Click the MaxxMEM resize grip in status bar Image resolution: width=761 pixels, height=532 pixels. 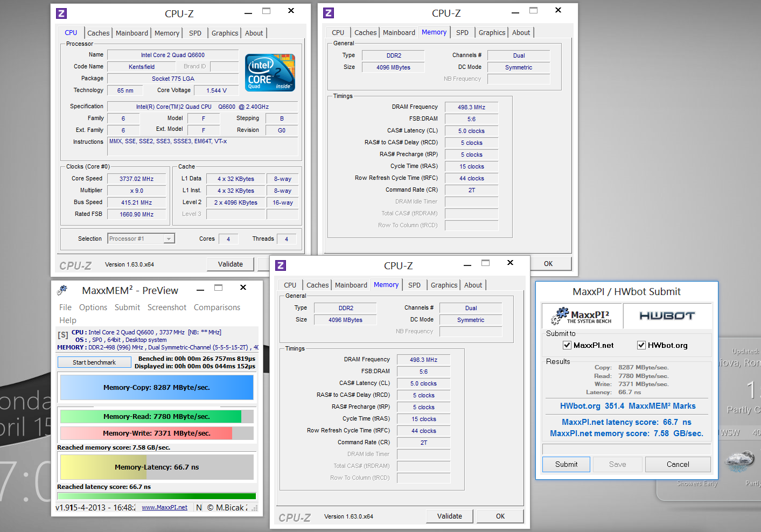(255, 508)
